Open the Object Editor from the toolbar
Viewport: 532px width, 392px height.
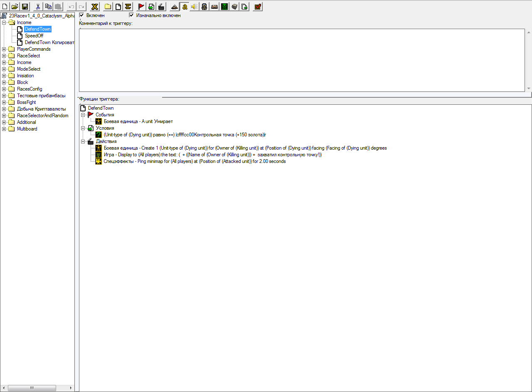204,6
